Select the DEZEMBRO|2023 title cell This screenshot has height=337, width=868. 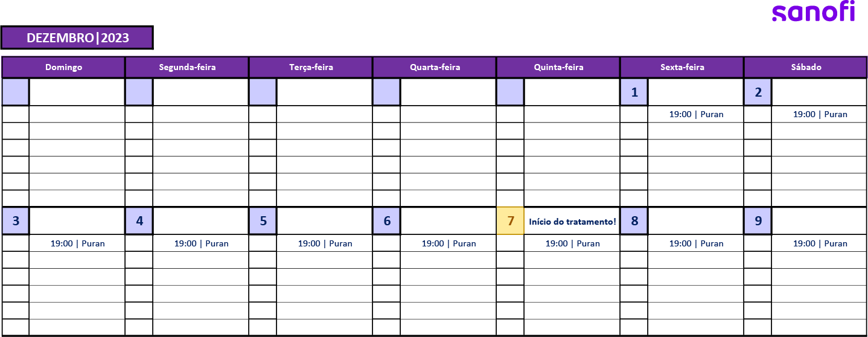tap(77, 37)
